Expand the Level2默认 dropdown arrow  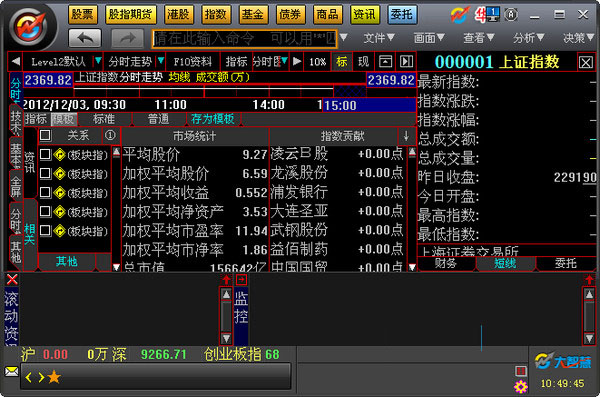coord(98,61)
